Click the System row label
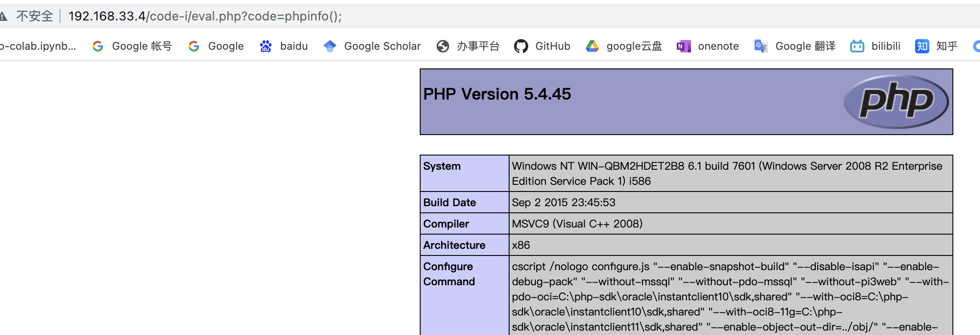This screenshot has width=980, height=335. (442, 166)
